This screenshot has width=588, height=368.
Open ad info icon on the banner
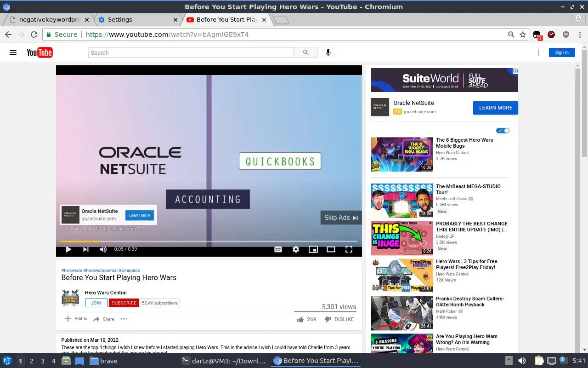[x=515, y=71]
